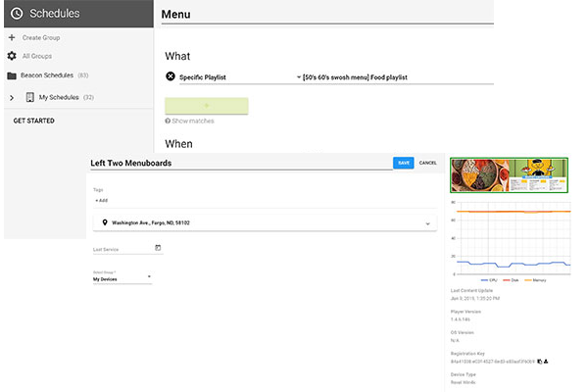Click the 'What' section heading

177,56
